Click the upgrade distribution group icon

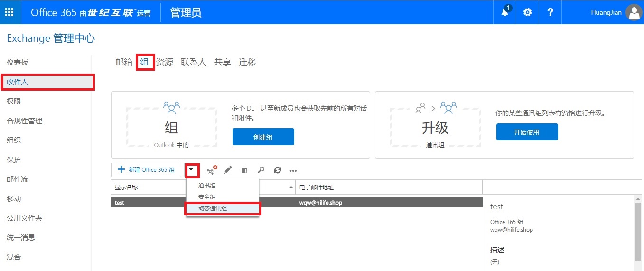tap(212, 170)
